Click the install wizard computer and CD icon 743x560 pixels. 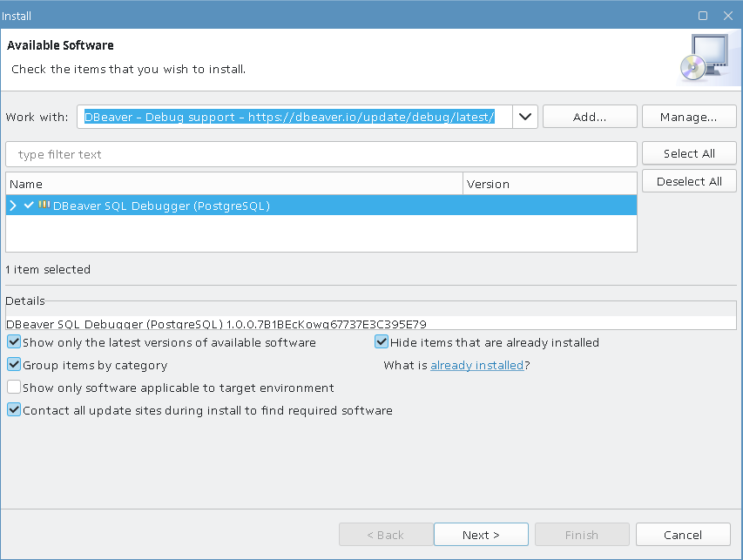(x=705, y=57)
